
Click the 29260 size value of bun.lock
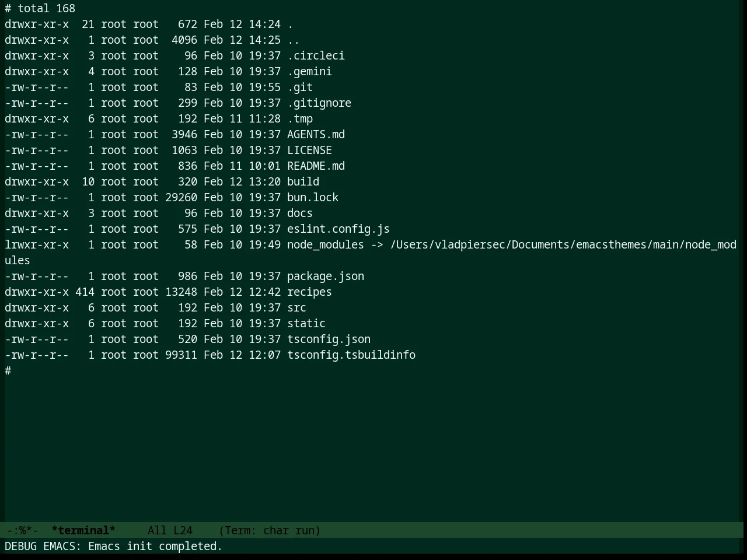coord(181,197)
